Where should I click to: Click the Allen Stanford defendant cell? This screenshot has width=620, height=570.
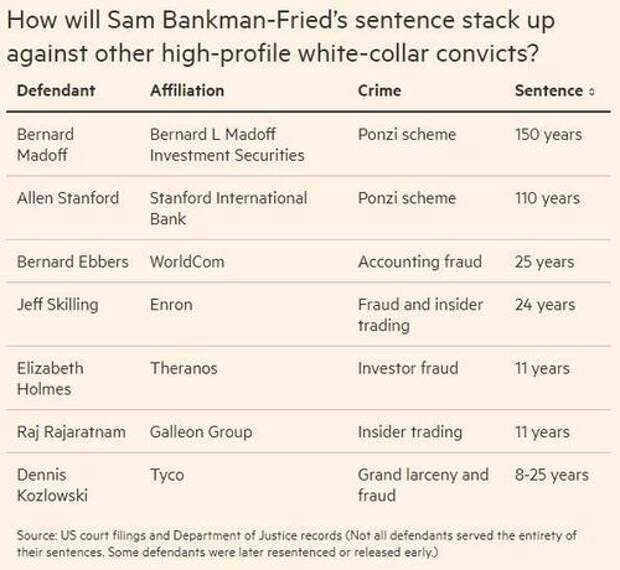point(68,198)
